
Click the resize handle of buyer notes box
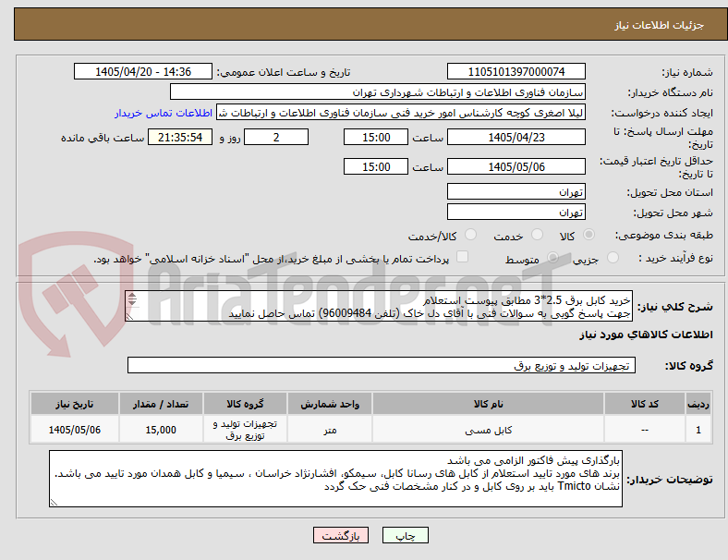(54, 503)
